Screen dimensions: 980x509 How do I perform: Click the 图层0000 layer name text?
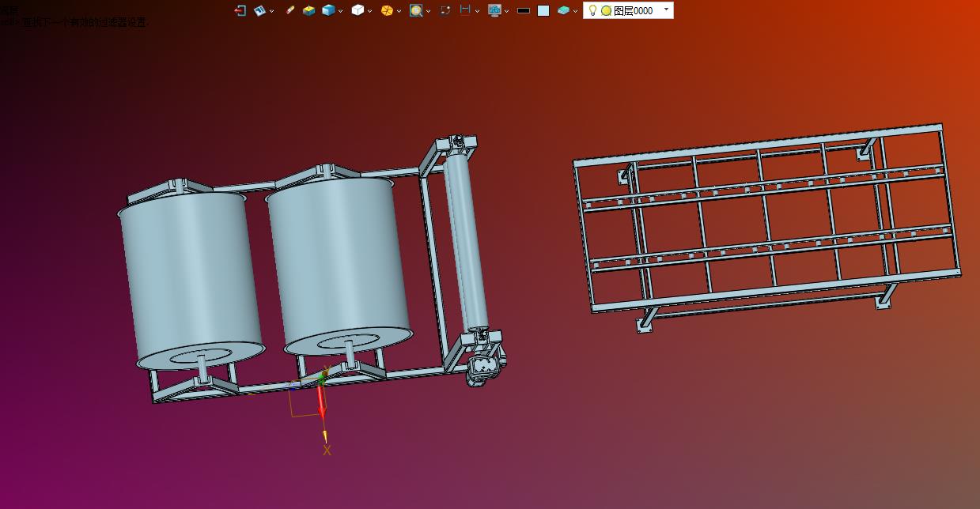pyautogui.click(x=634, y=10)
